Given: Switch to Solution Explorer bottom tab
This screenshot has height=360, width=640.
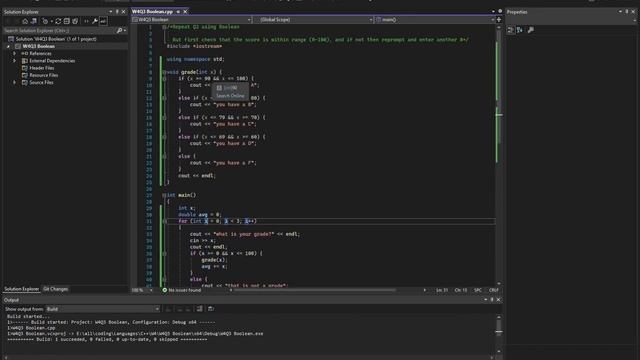Looking at the screenshot, I should 21,289.
